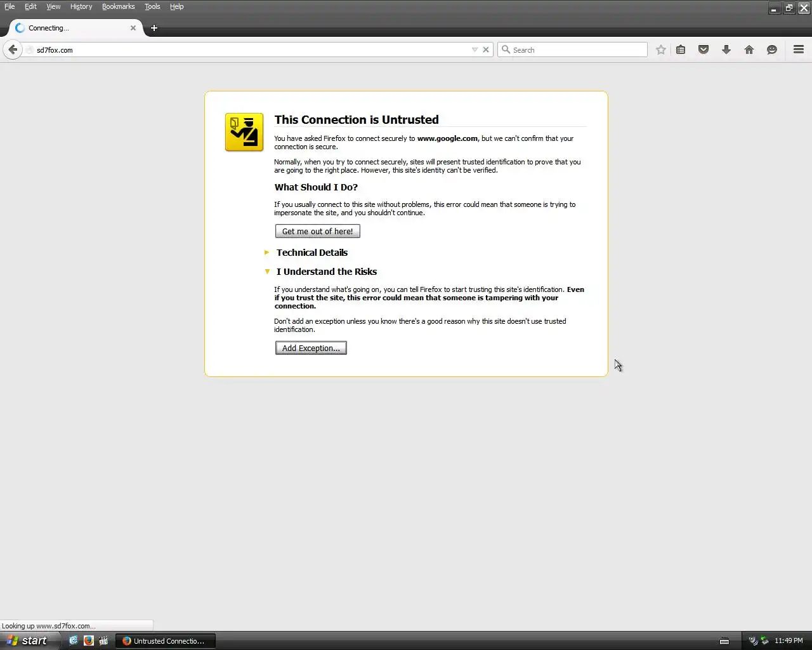This screenshot has width=812, height=650.
Task: Select Untrusted Connection taskbar button
Action: tap(165, 641)
